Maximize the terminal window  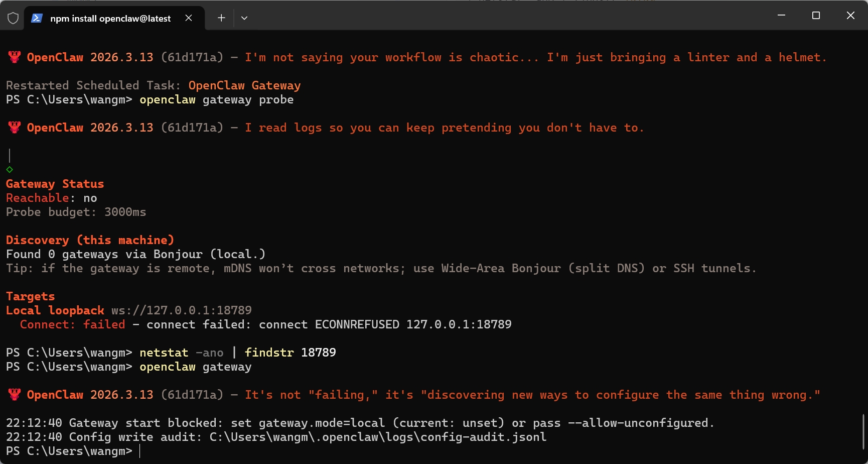pyautogui.click(x=816, y=16)
